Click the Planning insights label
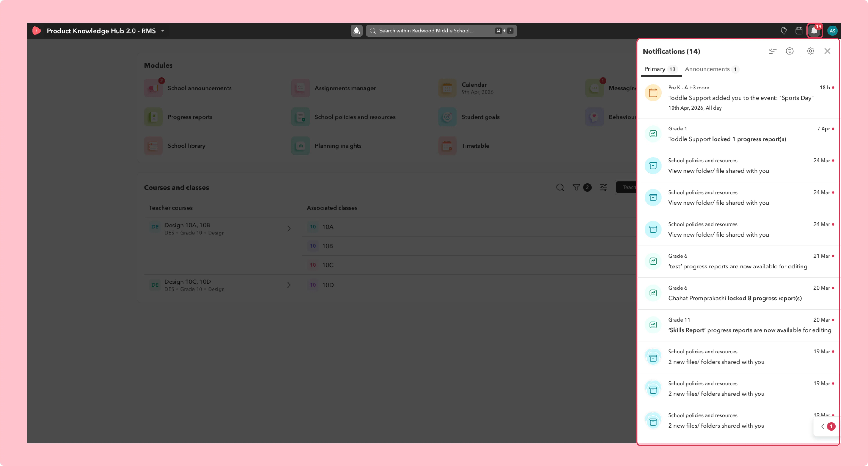This screenshot has height=466, width=868. click(x=338, y=146)
